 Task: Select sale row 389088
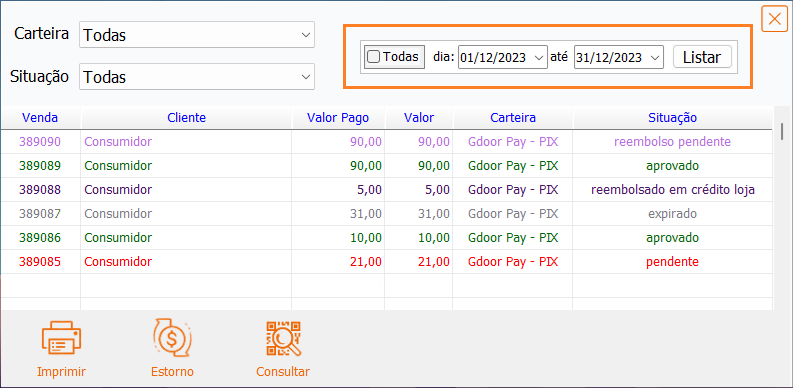[x=386, y=190]
